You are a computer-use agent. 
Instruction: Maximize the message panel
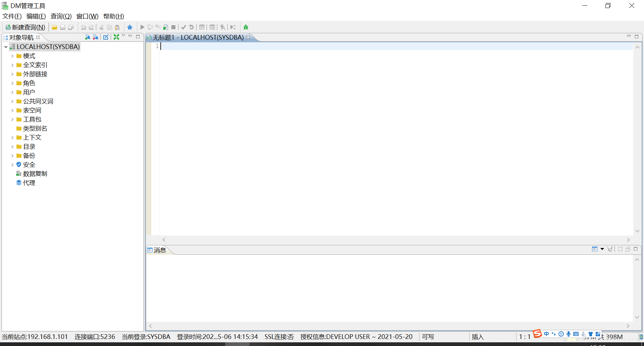pos(636,249)
